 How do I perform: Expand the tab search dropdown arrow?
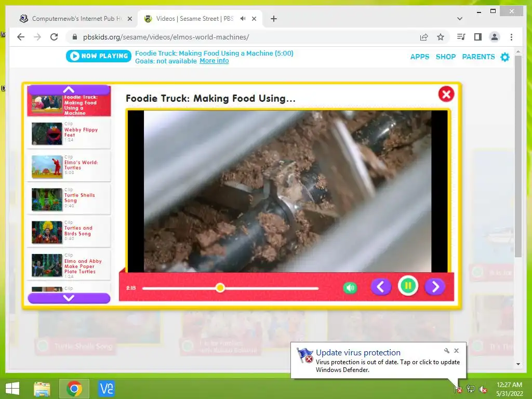(460, 19)
